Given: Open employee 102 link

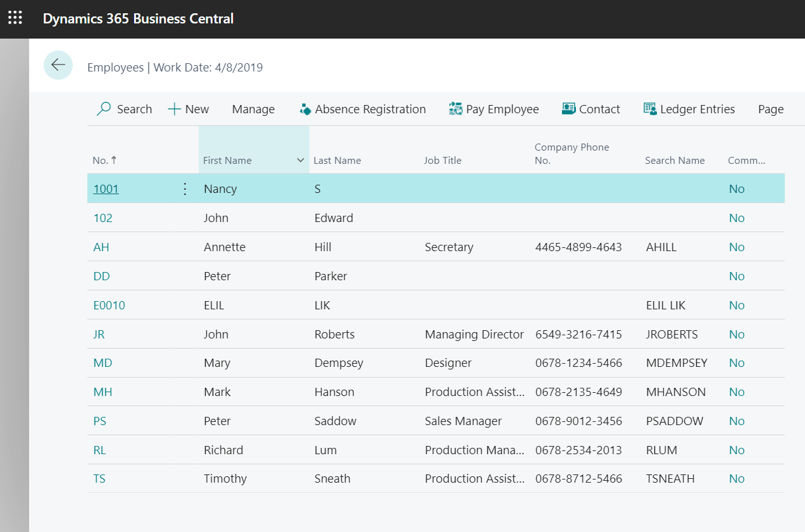Looking at the screenshot, I should tap(103, 218).
